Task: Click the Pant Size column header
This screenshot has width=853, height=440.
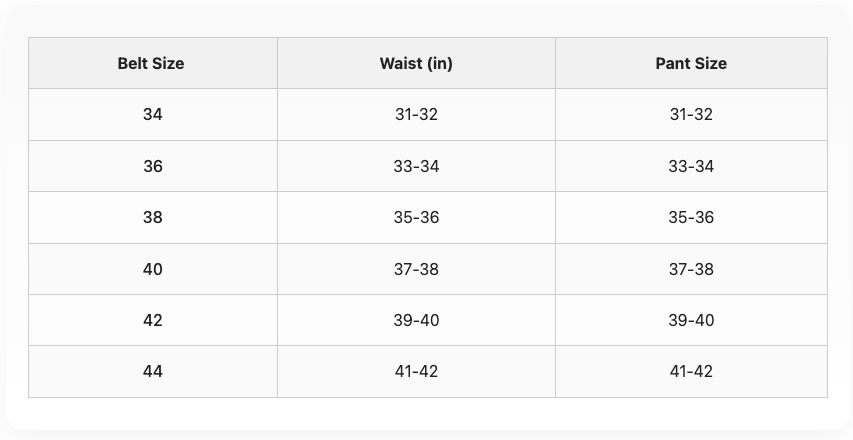Action: coord(691,63)
